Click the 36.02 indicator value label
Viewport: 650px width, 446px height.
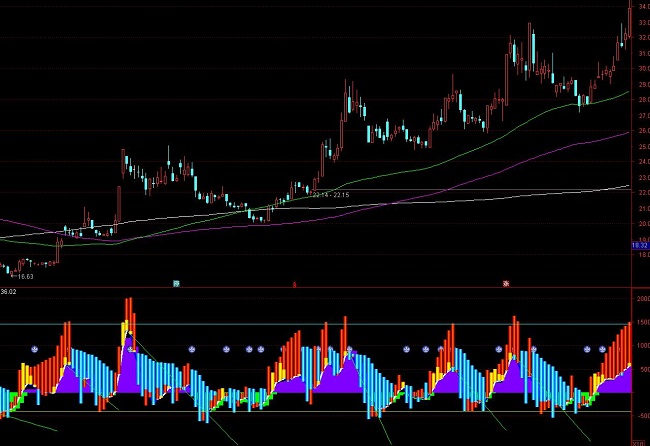(9, 292)
